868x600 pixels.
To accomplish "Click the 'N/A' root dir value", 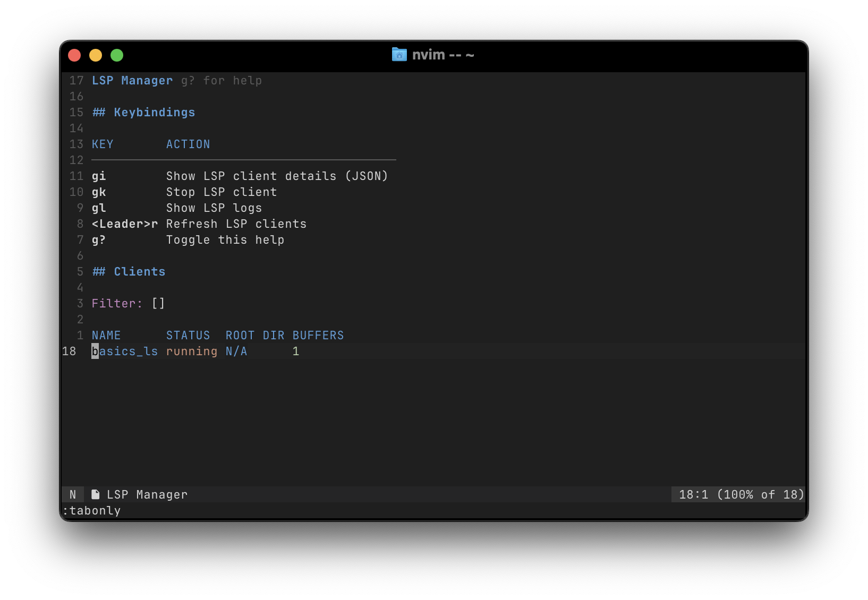I will (236, 351).
